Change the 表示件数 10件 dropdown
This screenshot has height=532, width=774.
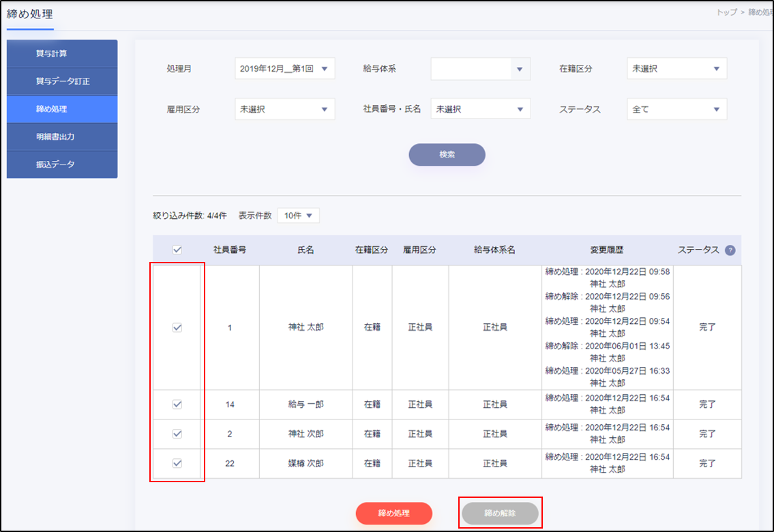[298, 216]
